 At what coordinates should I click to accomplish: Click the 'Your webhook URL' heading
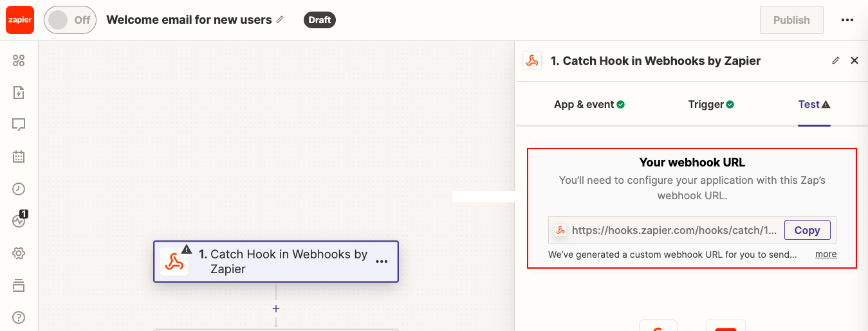click(692, 163)
